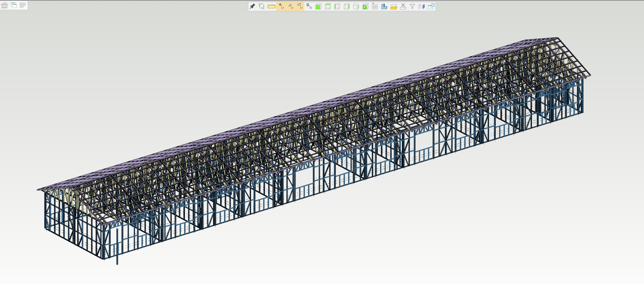Click the green cube with cursor icon
This screenshot has height=284, width=644.
(x=365, y=6)
